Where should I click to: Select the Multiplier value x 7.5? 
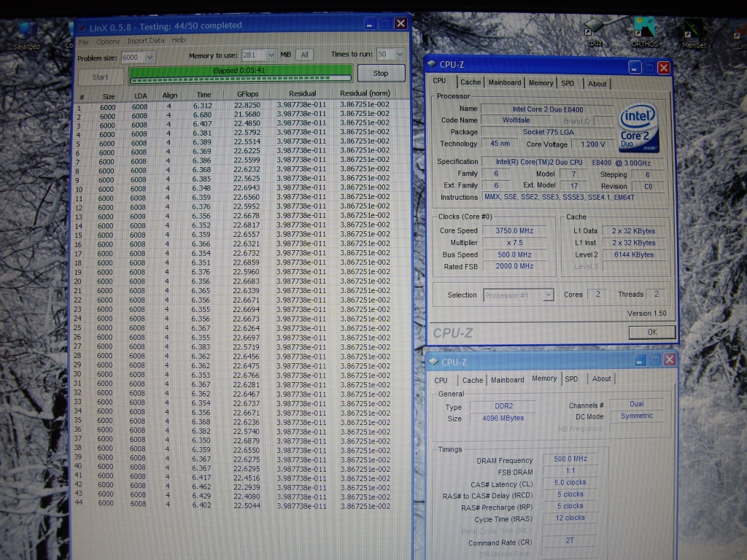click(x=514, y=242)
